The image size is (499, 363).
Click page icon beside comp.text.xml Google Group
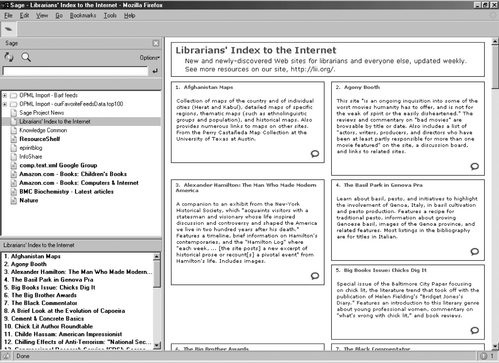point(13,165)
